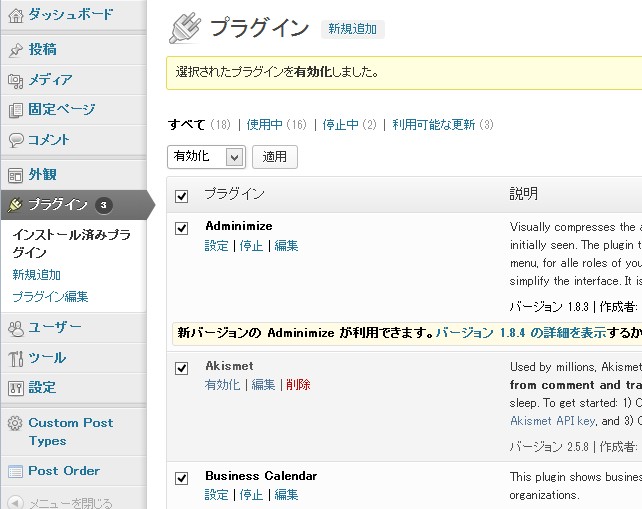
Task: Click the collapse-menu arrow icon at the sidebar bottom
Action: pos(15,502)
